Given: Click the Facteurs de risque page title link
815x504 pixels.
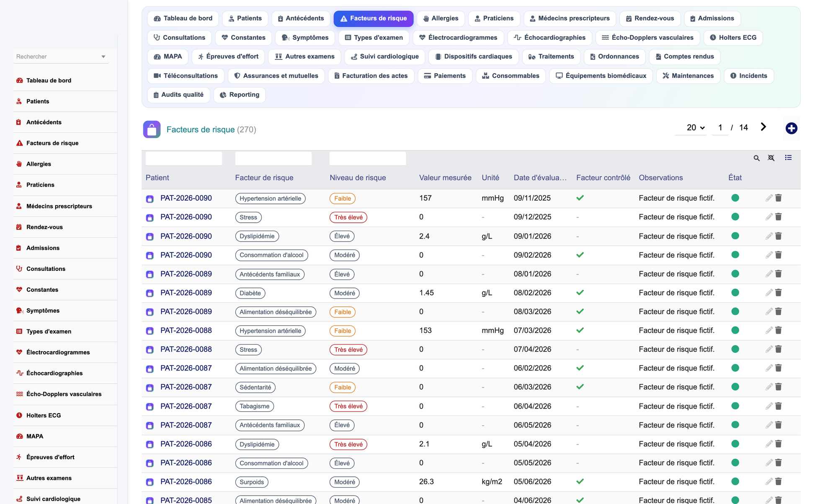Looking at the screenshot, I should coord(201,129).
